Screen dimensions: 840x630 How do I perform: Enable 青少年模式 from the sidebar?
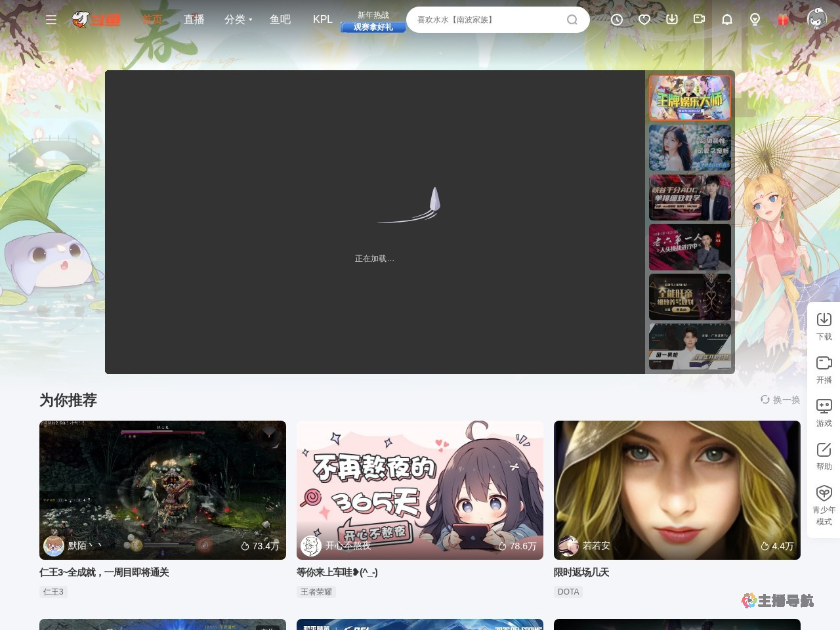pyautogui.click(x=824, y=504)
